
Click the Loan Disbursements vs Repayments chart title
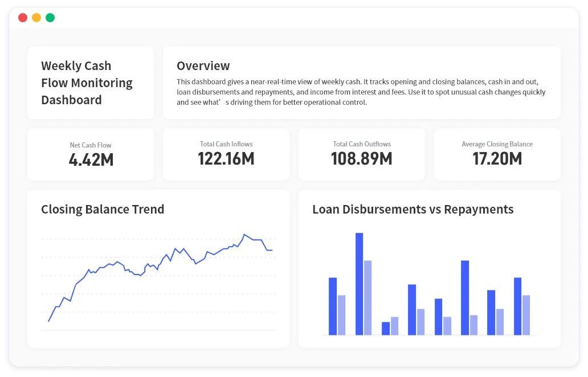[413, 210]
